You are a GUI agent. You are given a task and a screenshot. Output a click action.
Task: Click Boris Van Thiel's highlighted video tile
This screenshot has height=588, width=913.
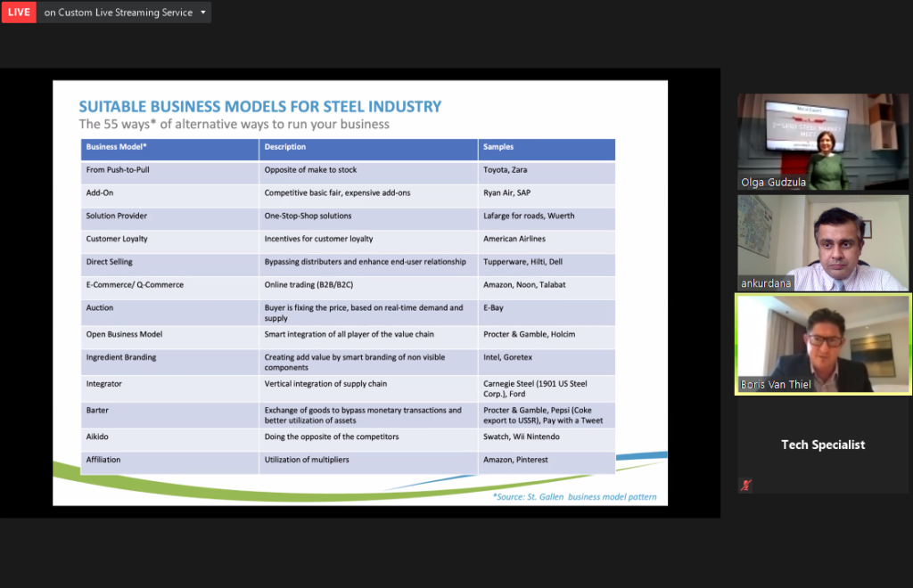[821, 345]
